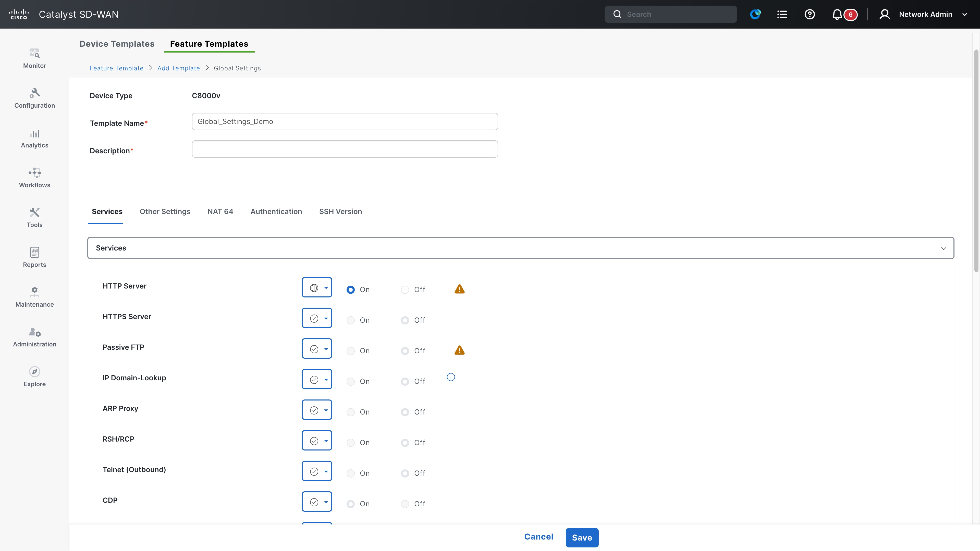Click inside the Description field
The width and height of the screenshot is (980, 551).
345,149
